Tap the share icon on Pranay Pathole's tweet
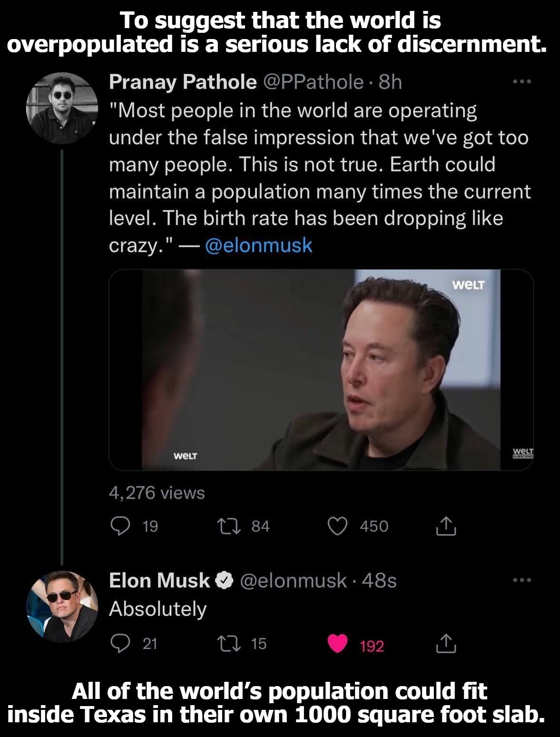 (446, 525)
